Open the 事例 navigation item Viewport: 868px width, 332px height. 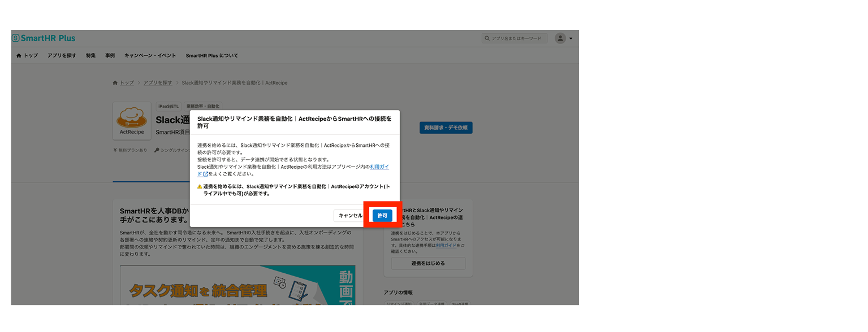[x=110, y=56]
